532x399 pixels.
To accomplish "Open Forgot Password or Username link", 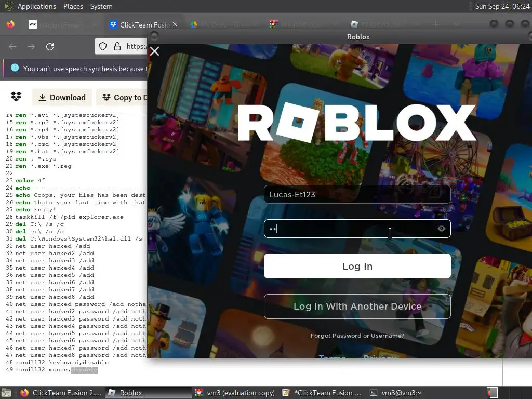I will click(x=357, y=336).
